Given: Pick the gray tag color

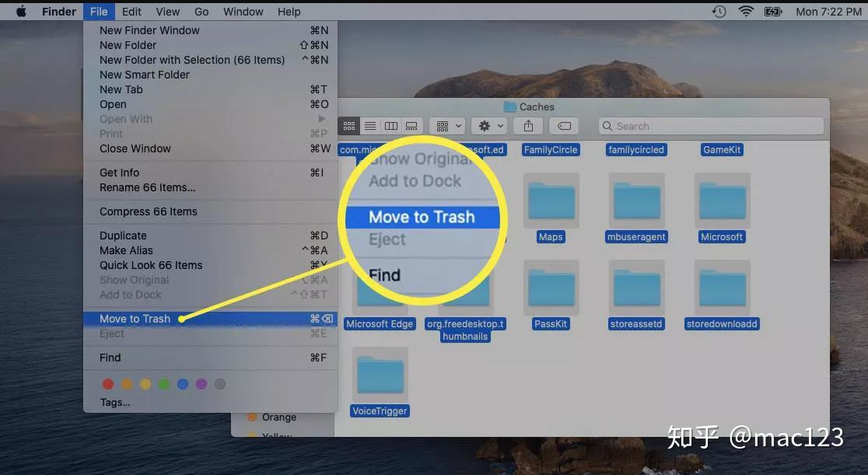Looking at the screenshot, I should tap(220, 384).
